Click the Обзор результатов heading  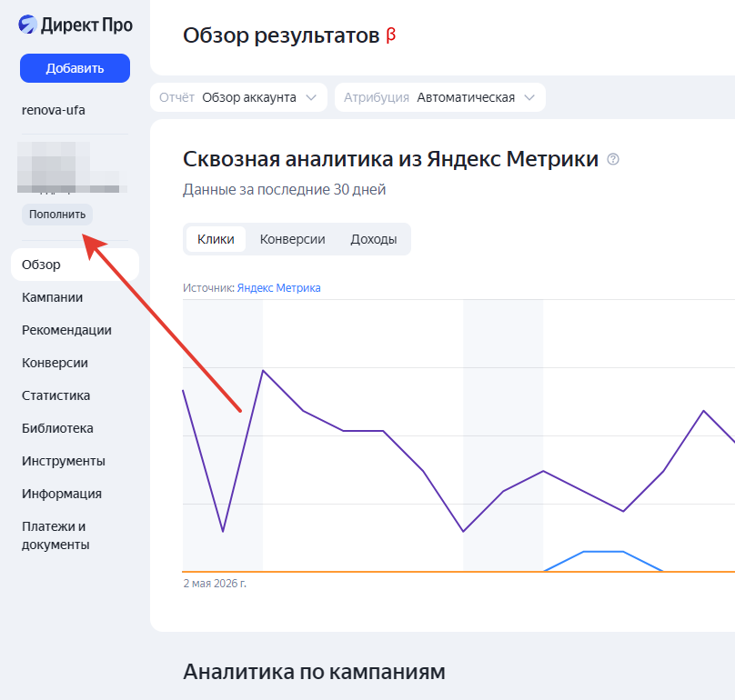pos(281,35)
